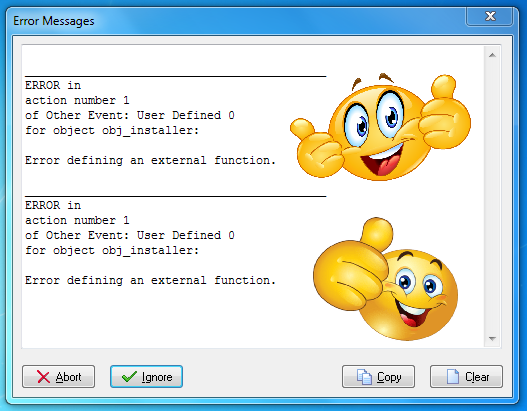Click the red X icon on Abort

click(x=43, y=377)
